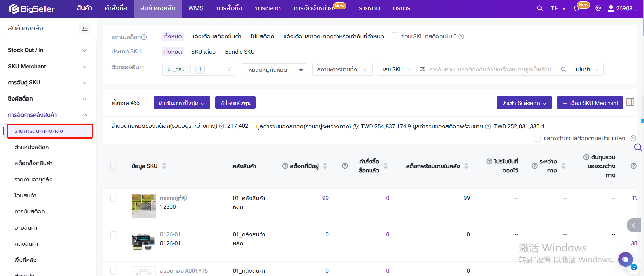Screen dimensions: 644x276
Task: Select the Bundle SKU filter tab
Action: click(240, 52)
